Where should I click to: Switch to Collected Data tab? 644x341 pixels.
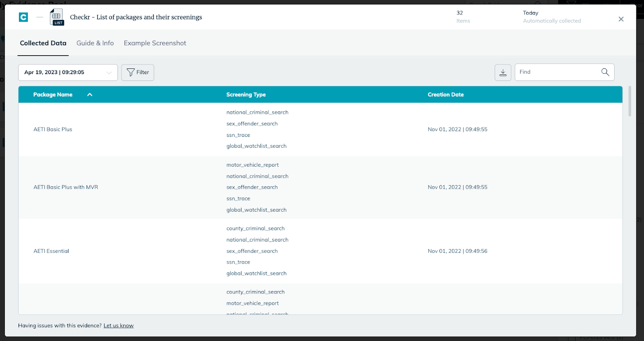[43, 43]
